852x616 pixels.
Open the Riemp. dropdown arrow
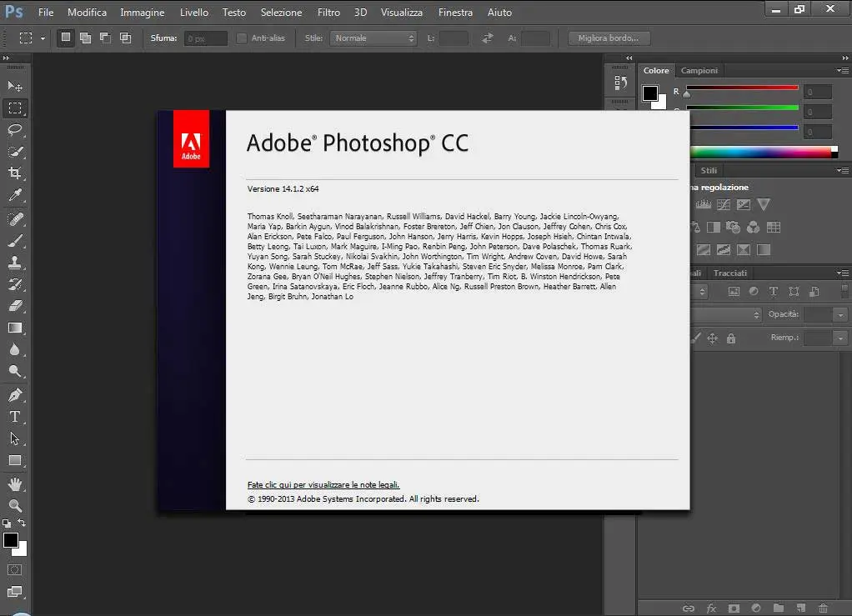[x=840, y=338]
